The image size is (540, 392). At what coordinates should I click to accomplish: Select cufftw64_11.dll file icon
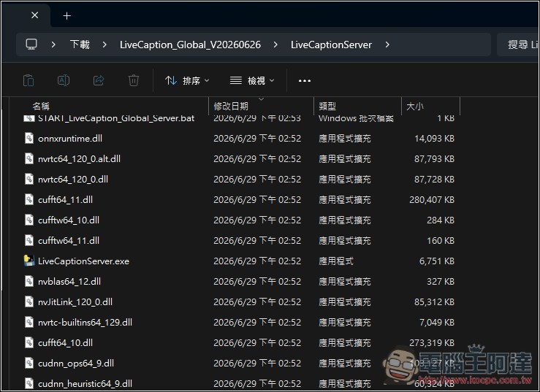click(29, 240)
